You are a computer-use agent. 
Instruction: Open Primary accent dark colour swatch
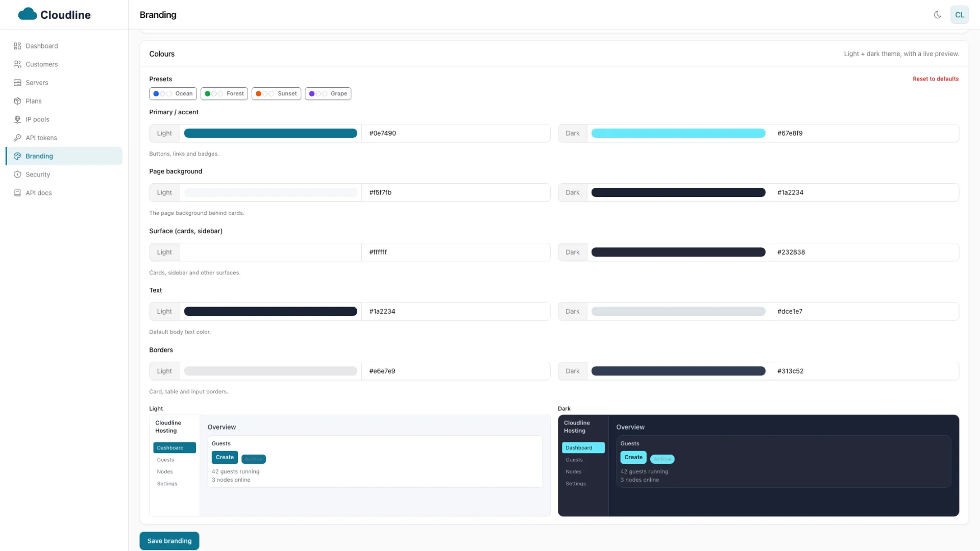point(678,133)
